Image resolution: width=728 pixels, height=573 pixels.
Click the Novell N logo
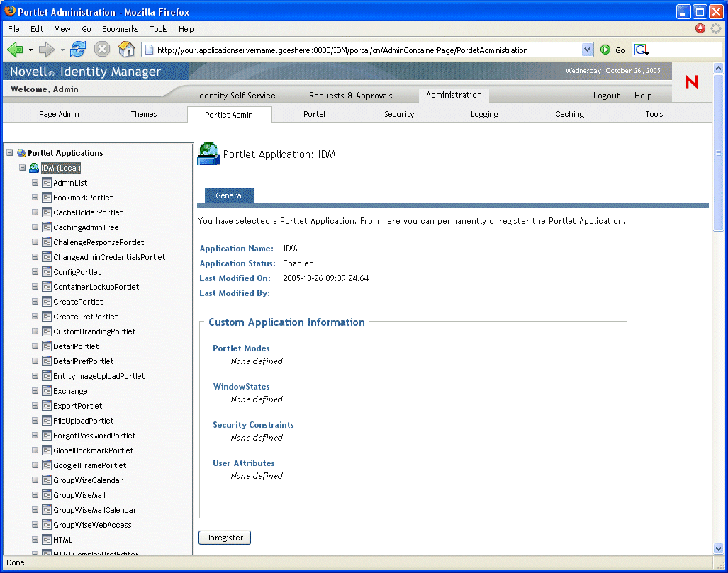click(692, 82)
